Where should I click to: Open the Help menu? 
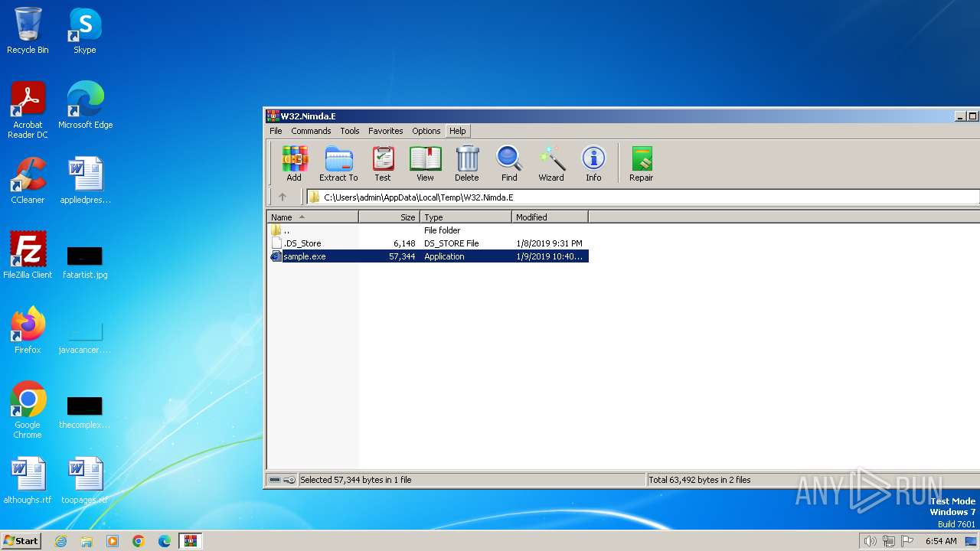(x=458, y=131)
